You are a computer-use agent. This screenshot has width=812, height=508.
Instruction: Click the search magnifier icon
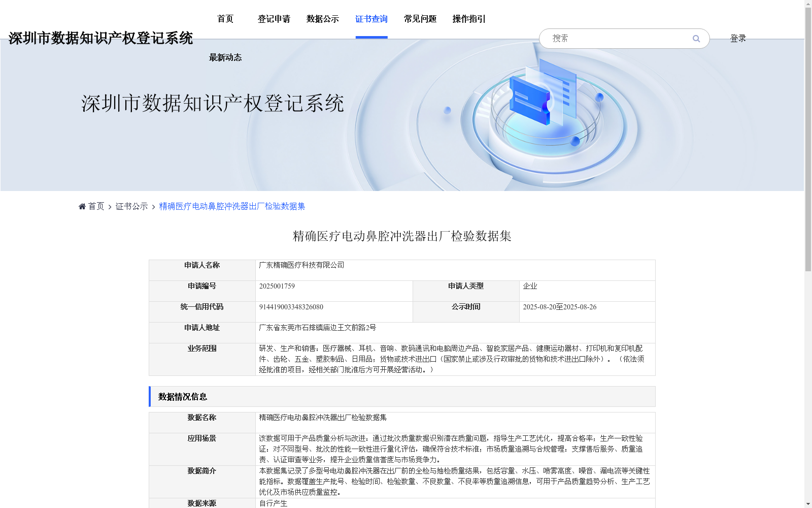(x=696, y=39)
